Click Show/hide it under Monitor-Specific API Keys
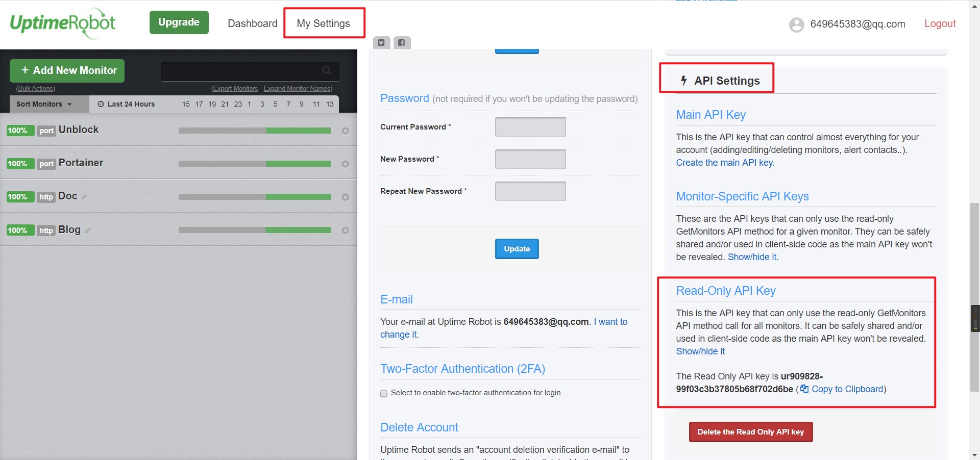 753,257
